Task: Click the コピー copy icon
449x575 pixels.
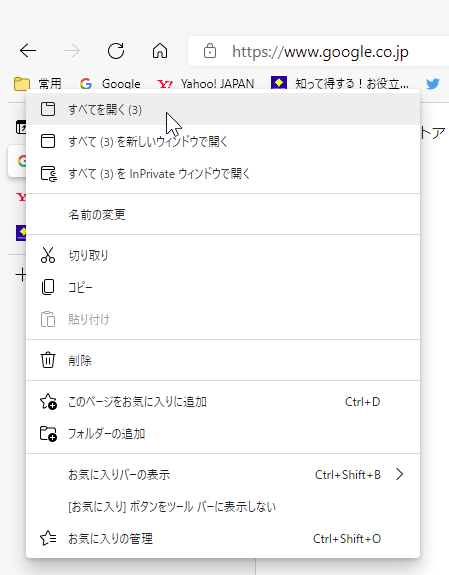Action: [48, 287]
